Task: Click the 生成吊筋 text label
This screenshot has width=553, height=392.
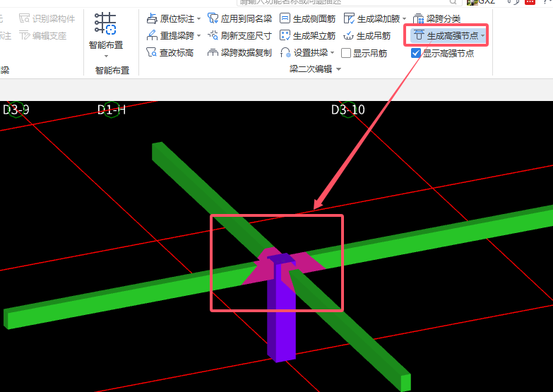Action: click(x=374, y=35)
